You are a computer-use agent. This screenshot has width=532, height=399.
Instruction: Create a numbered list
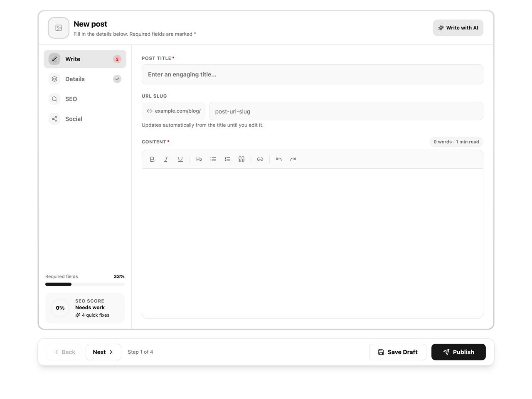point(227,159)
